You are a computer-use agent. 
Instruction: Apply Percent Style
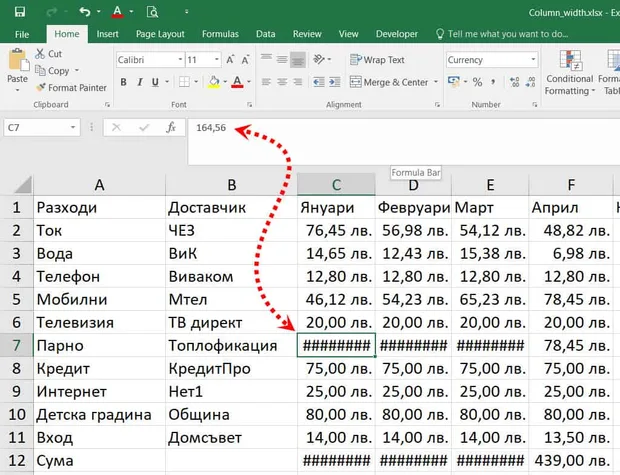477,82
